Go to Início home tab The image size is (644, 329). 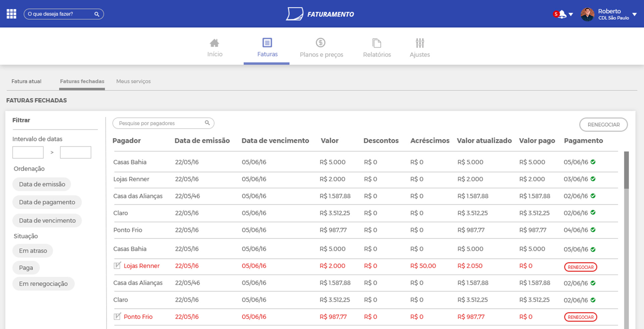(x=215, y=48)
